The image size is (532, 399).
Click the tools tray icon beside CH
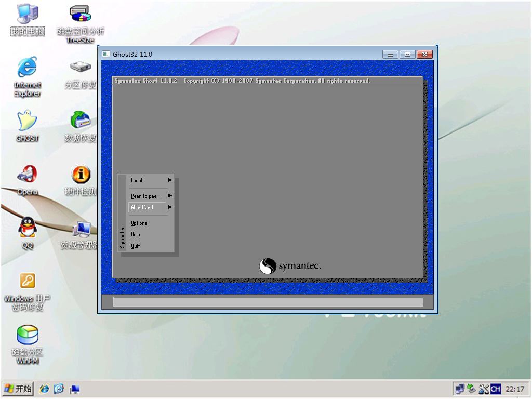pyautogui.click(x=484, y=389)
